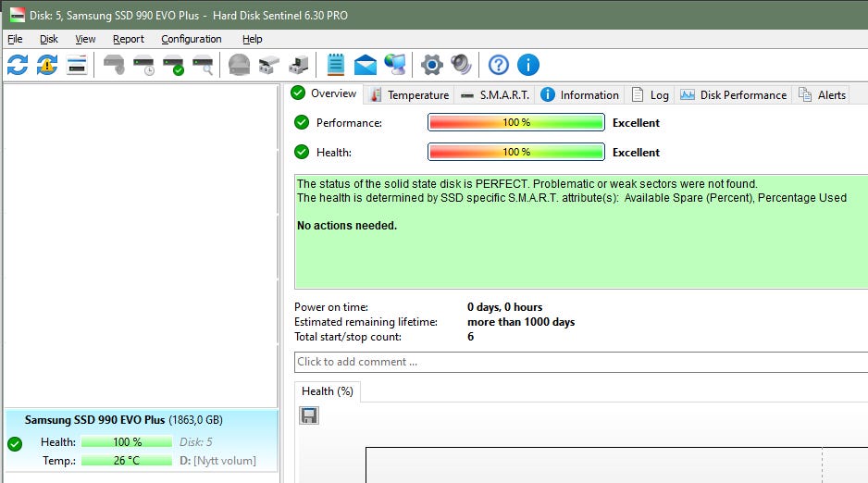
Task: Click the disk with clock icon
Action: 144,65
